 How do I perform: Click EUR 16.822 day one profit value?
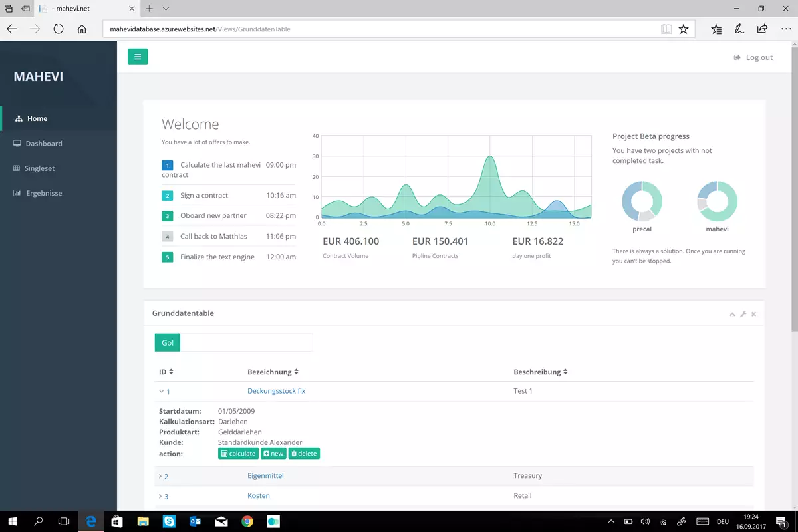click(x=538, y=241)
